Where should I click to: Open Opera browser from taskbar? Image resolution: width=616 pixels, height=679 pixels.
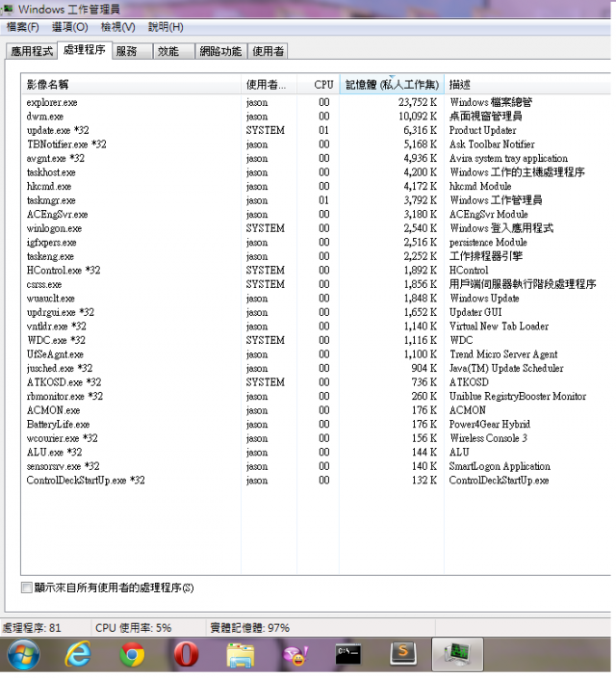click(186, 654)
